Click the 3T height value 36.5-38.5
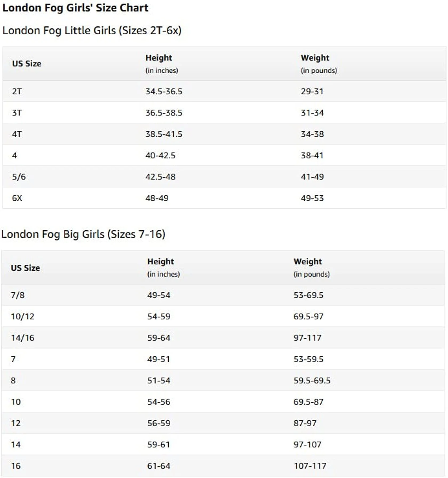The width and height of the screenshot is (448, 478). click(164, 113)
